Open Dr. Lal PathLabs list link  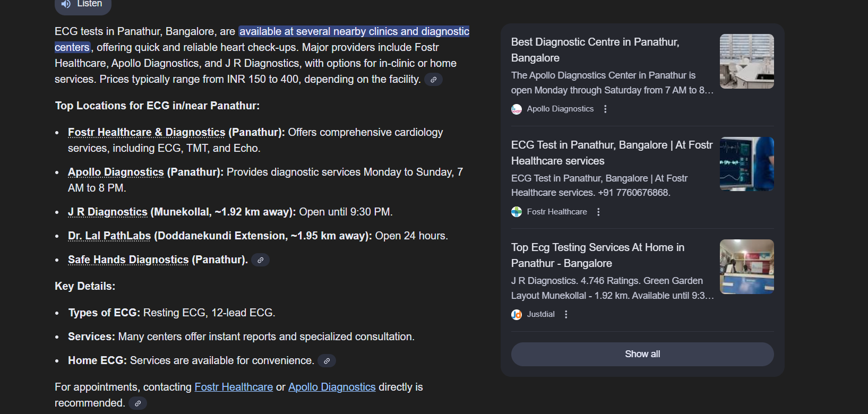[109, 236]
